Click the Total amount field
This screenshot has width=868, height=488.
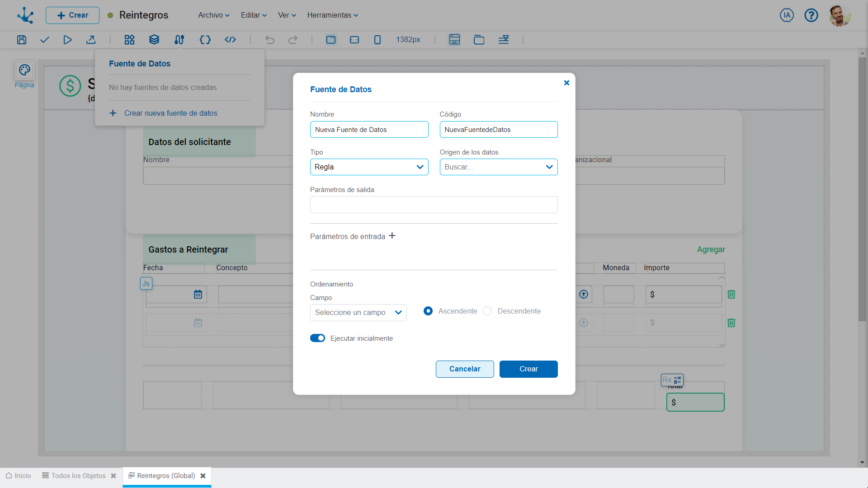695,402
